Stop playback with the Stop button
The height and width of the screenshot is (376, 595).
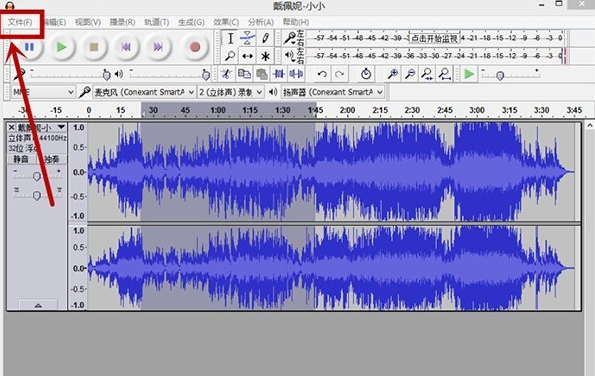[94, 47]
